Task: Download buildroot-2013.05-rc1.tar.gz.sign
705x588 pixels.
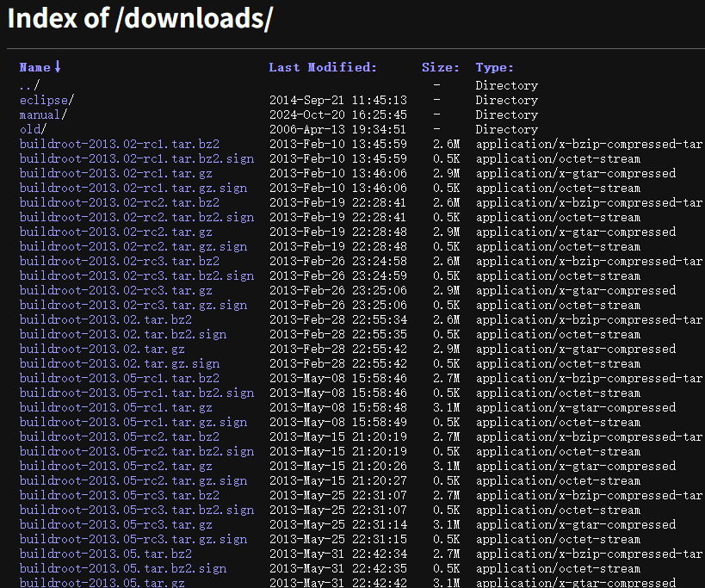Action: click(x=133, y=422)
